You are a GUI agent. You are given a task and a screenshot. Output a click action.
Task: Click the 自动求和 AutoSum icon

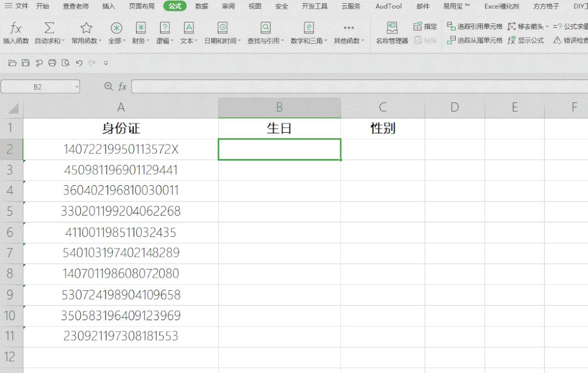point(50,28)
